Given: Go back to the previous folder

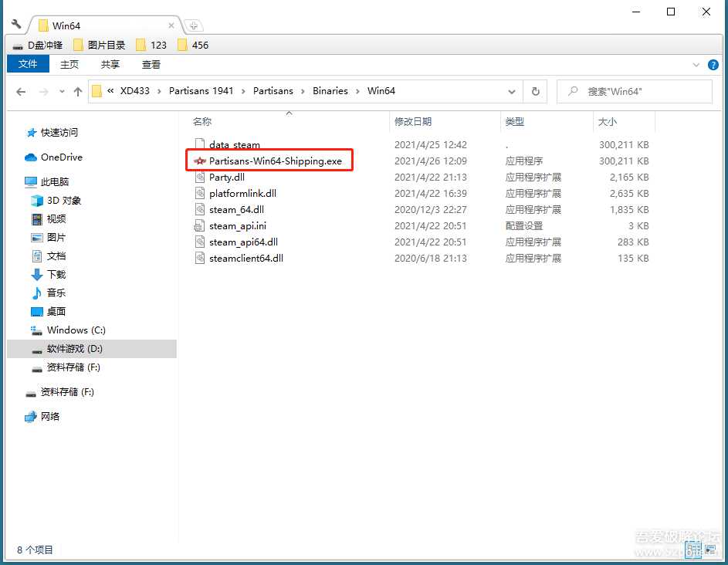Looking at the screenshot, I should pos(21,91).
